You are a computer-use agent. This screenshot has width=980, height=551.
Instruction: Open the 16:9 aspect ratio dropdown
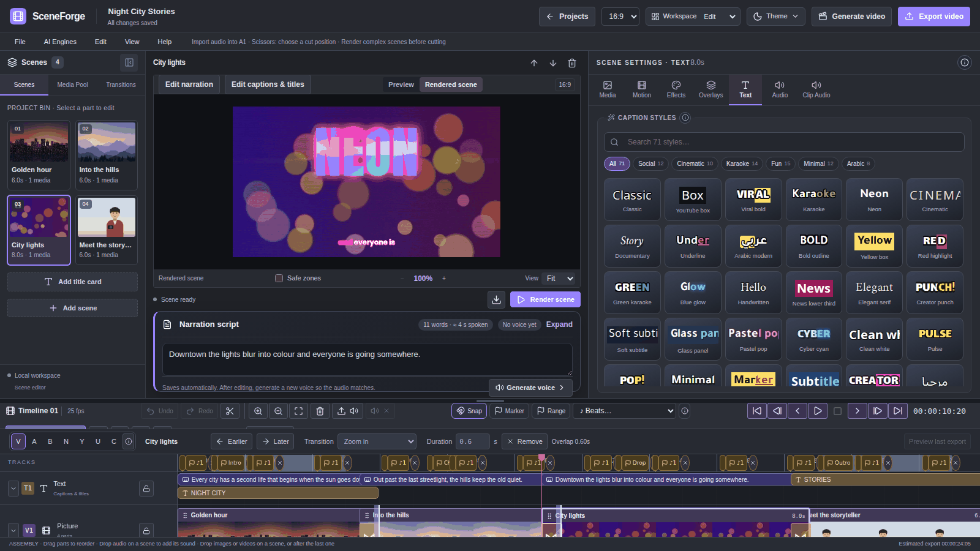pyautogui.click(x=620, y=17)
